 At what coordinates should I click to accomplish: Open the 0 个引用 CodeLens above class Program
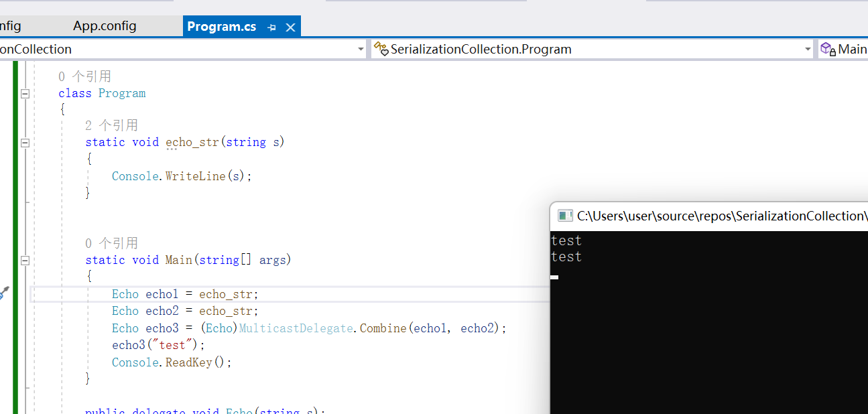click(84, 76)
